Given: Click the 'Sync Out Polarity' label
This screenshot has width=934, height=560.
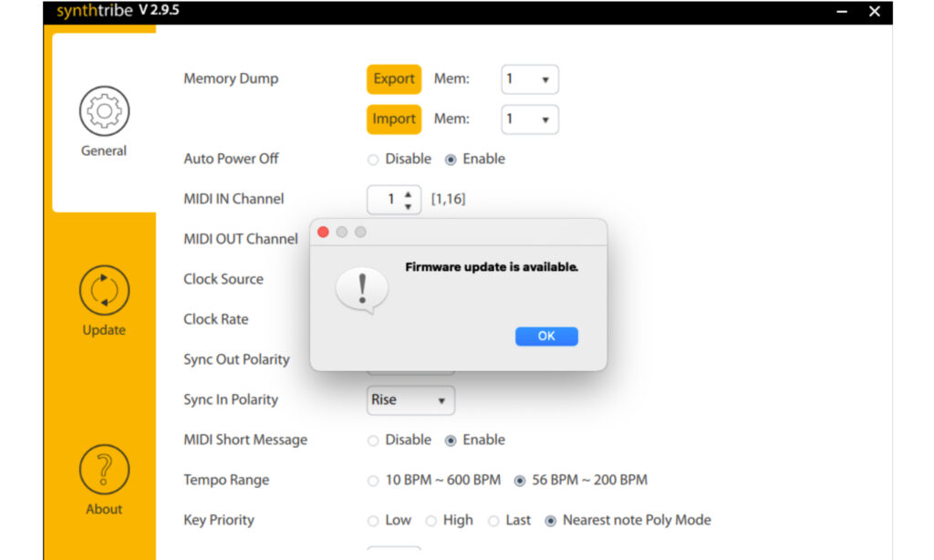Looking at the screenshot, I should pyautogui.click(x=236, y=359).
